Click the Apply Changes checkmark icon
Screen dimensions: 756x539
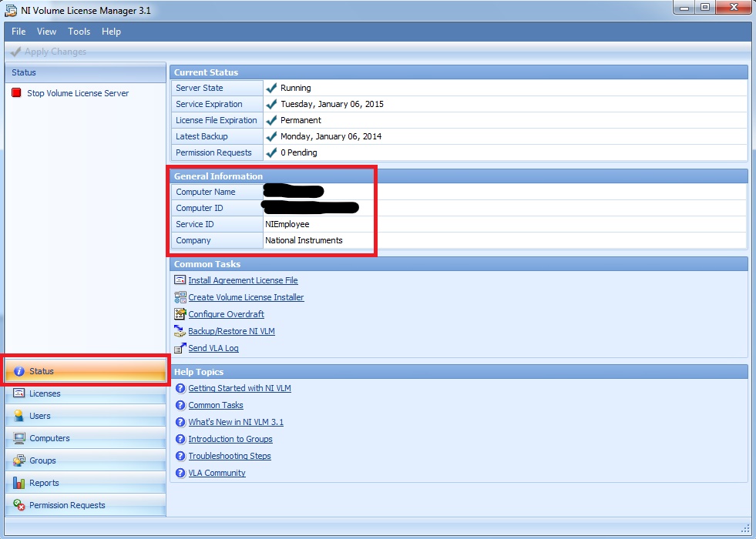[x=15, y=51]
